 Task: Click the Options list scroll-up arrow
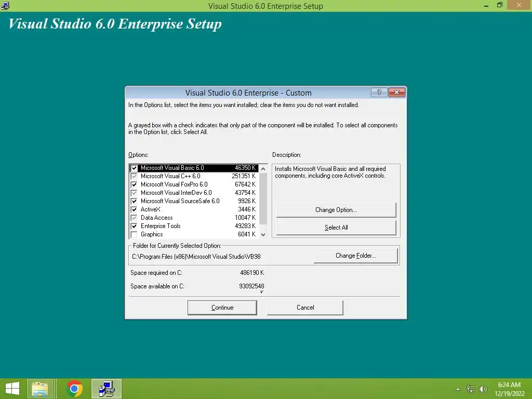tap(263, 169)
